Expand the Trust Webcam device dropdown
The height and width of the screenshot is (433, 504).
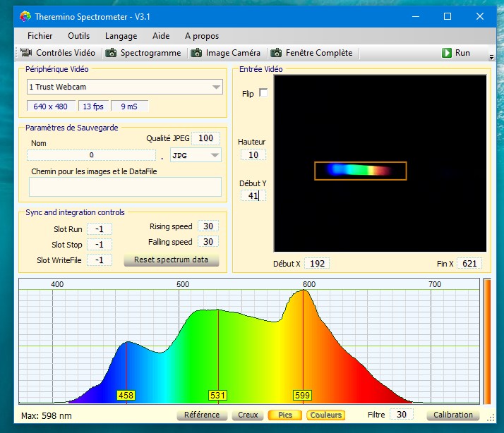coord(216,87)
